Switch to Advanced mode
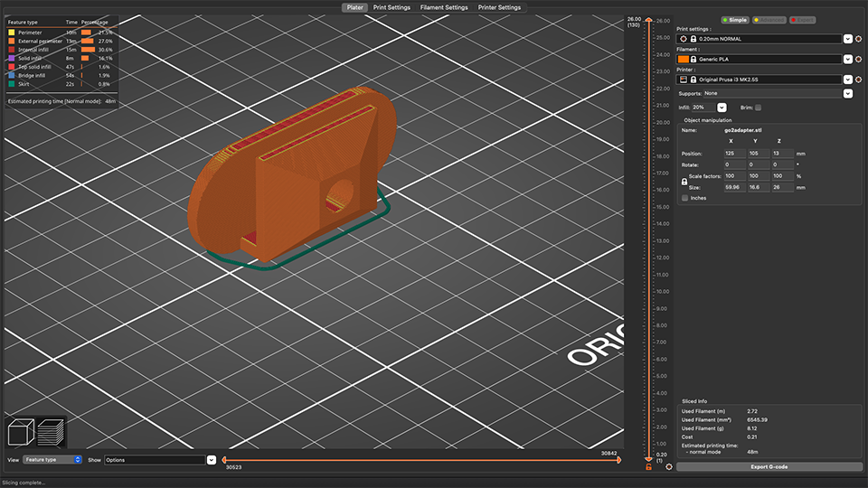This screenshot has height=488, width=868. (769, 19)
